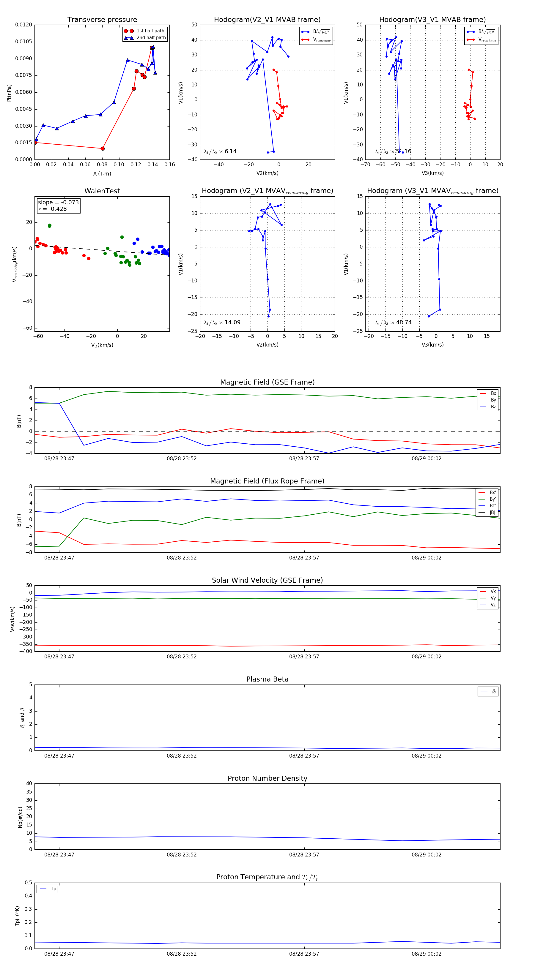This screenshot has height=980, width=535.
Task: Select the By' legend entry in Flux Rope plot
Action: coord(487,499)
